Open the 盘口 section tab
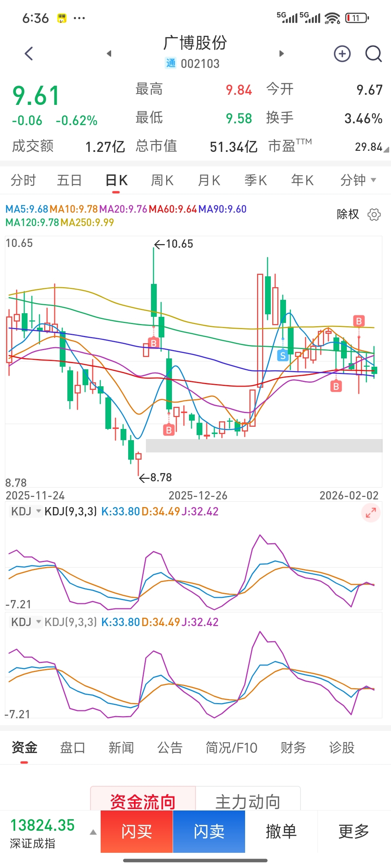Screen dimensions: 391x868 point(72,748)
